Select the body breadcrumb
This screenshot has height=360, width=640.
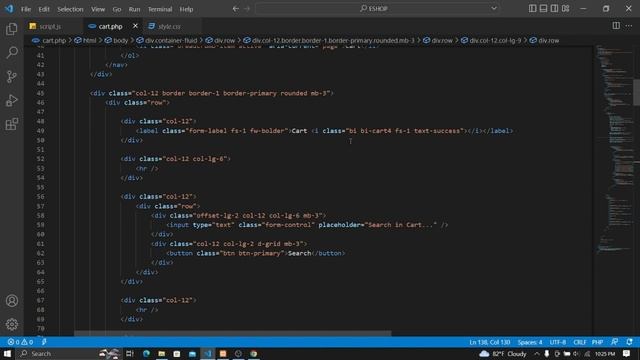pyautogui.click(x=117, y=40)
